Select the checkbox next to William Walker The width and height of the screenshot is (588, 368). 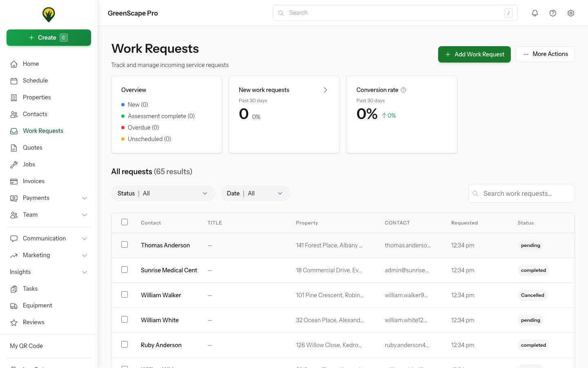(x=125, y=294)
